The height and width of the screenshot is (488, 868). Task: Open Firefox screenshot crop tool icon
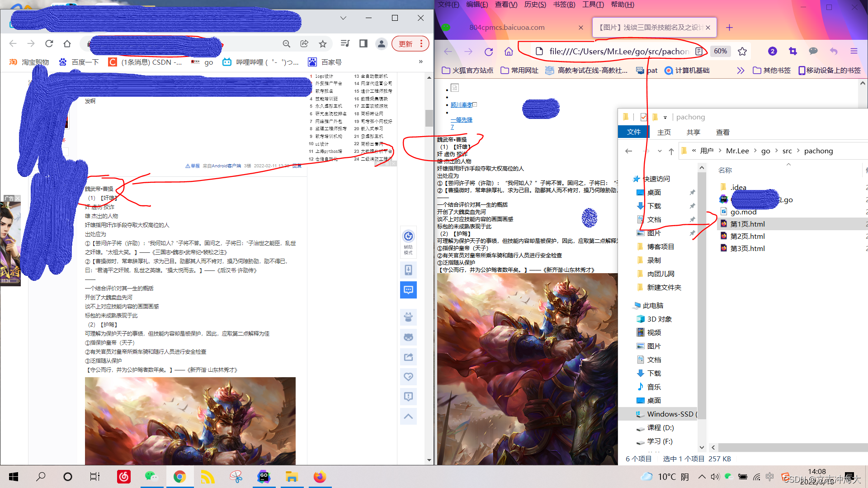(x=793, y=51)
